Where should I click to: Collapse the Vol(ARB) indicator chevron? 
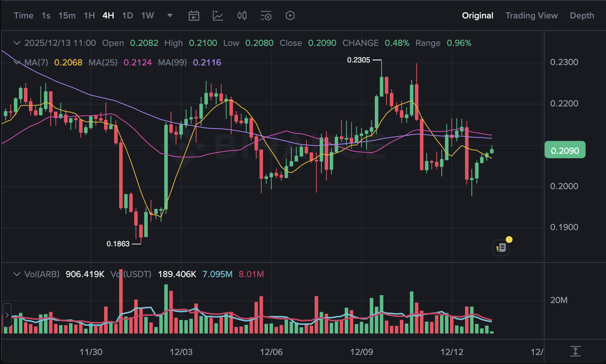17,274
